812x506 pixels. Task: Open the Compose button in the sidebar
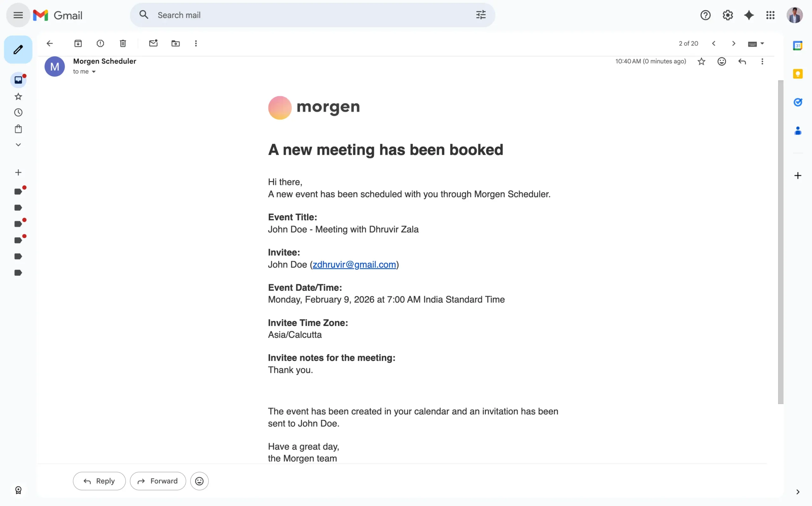pyautogui.click(x=18, y=49)
